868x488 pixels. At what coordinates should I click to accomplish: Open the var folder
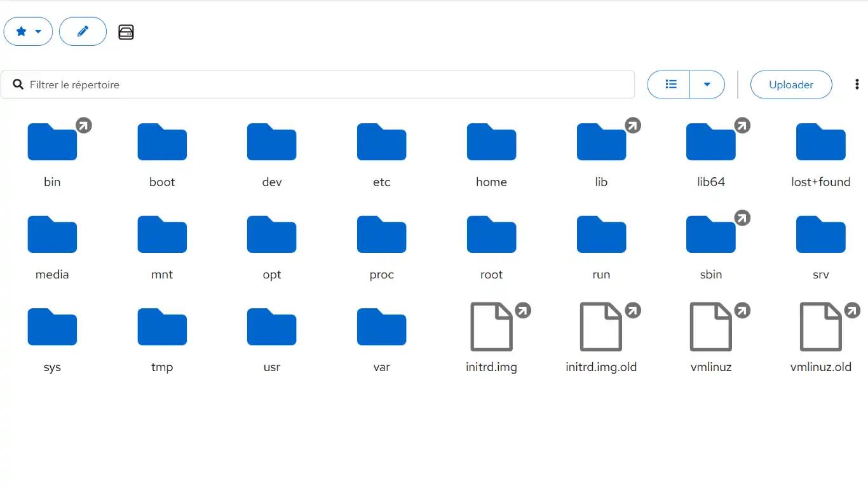click(381, 338)
